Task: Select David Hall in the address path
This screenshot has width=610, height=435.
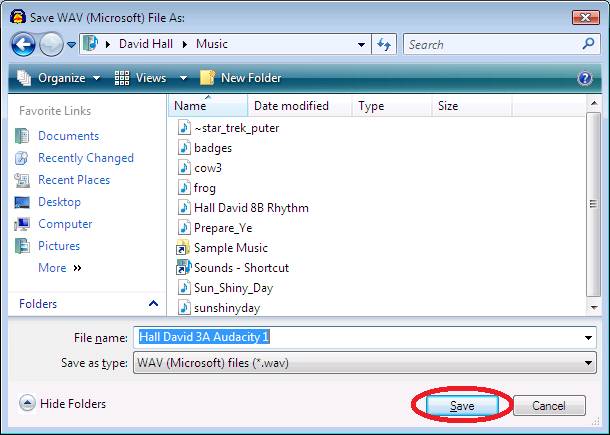Action: pyautogui.click(x=145, y=44)
